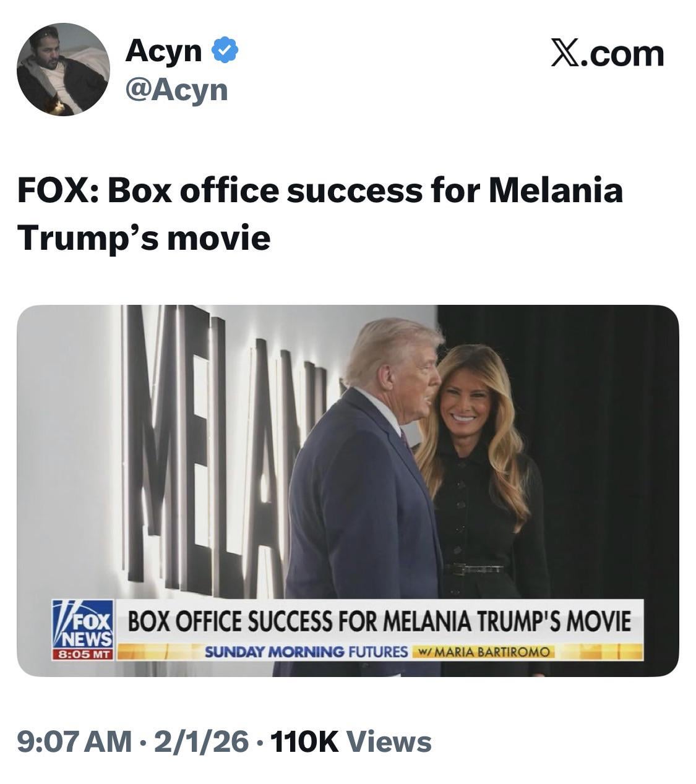The width and height of the screenshot is (696, 784).
Task: Click the "8:05 MT" time badge
Action: pos(83,654)
